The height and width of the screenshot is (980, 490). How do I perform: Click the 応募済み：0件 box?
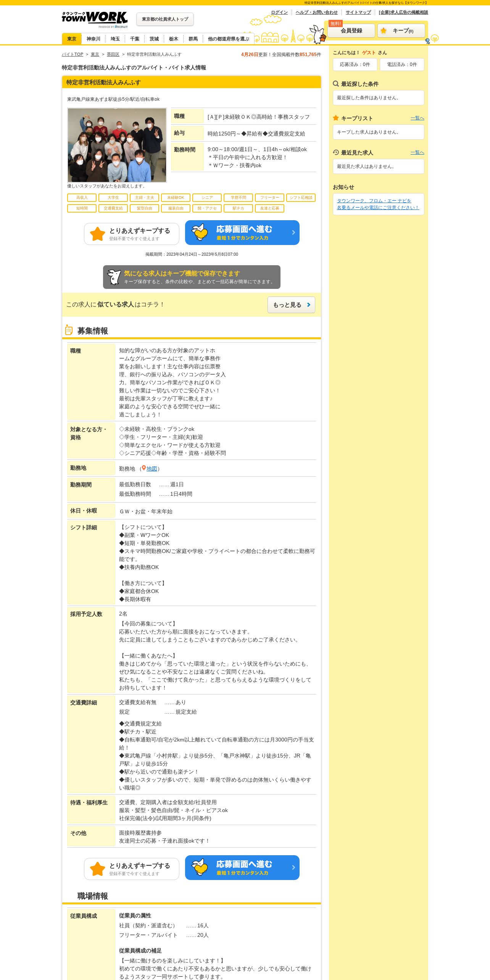(x=355, y=64)
